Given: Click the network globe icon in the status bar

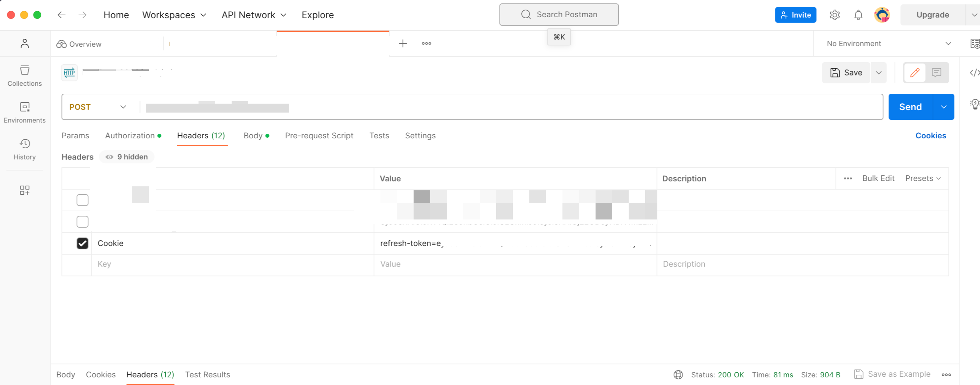Looking at the screenshot, I should point(678,375).
